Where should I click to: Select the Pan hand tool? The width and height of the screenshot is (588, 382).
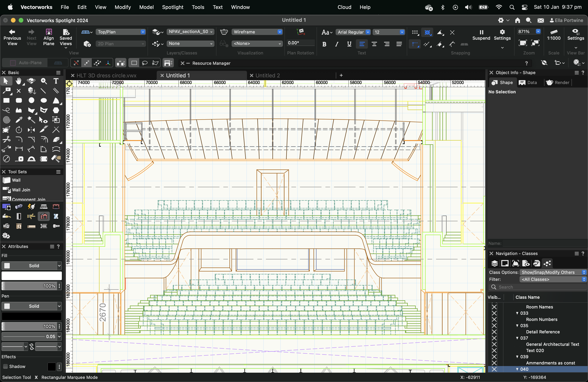pos(18,81)
